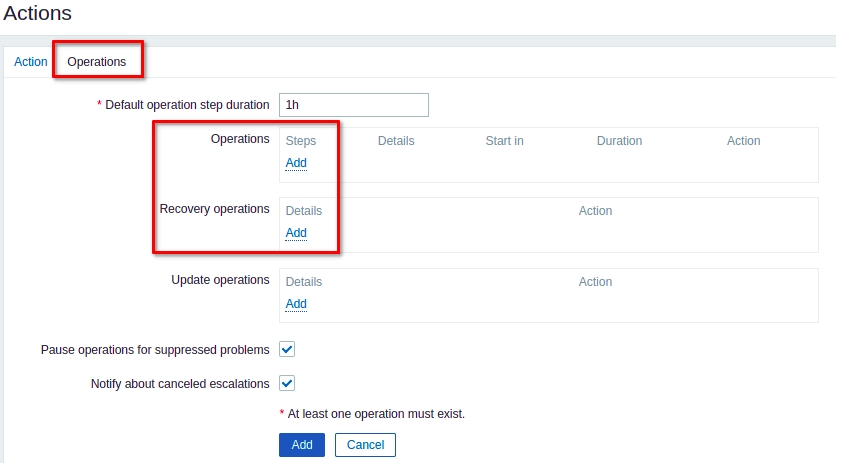Click Action header in Update operations
841x464 pixels.
click(x=595, y=282)
